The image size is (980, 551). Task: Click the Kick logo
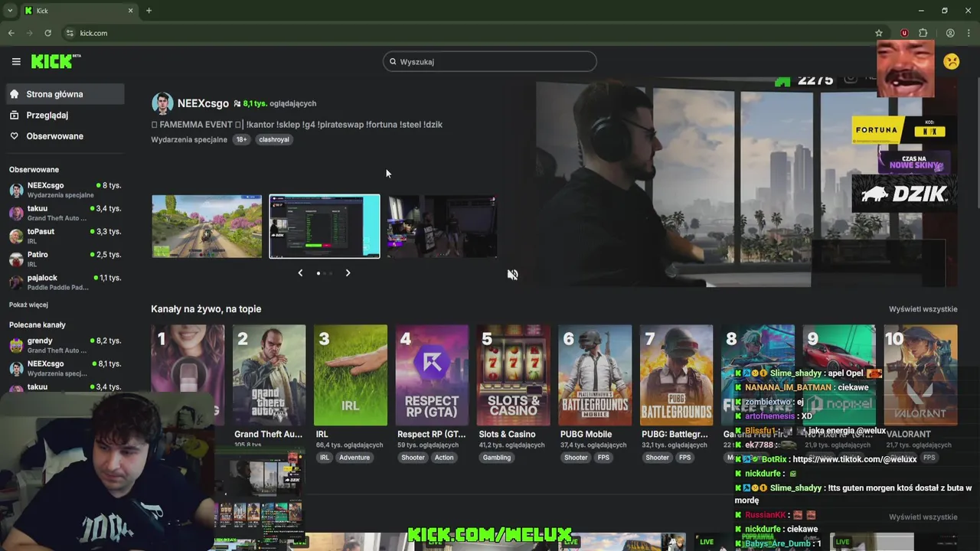pos(56,62)
